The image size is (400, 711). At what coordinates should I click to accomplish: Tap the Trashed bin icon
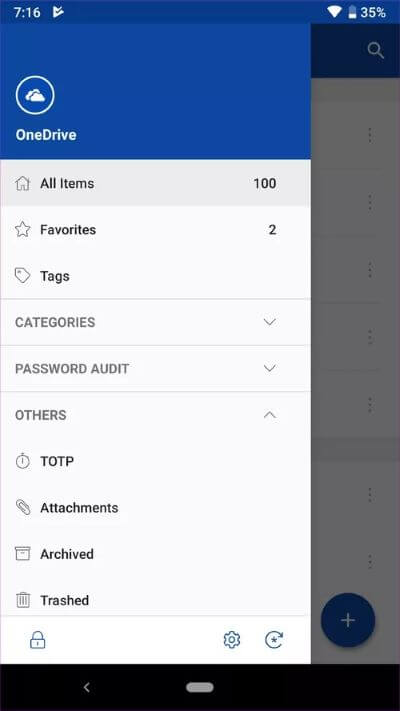point(23,600)
